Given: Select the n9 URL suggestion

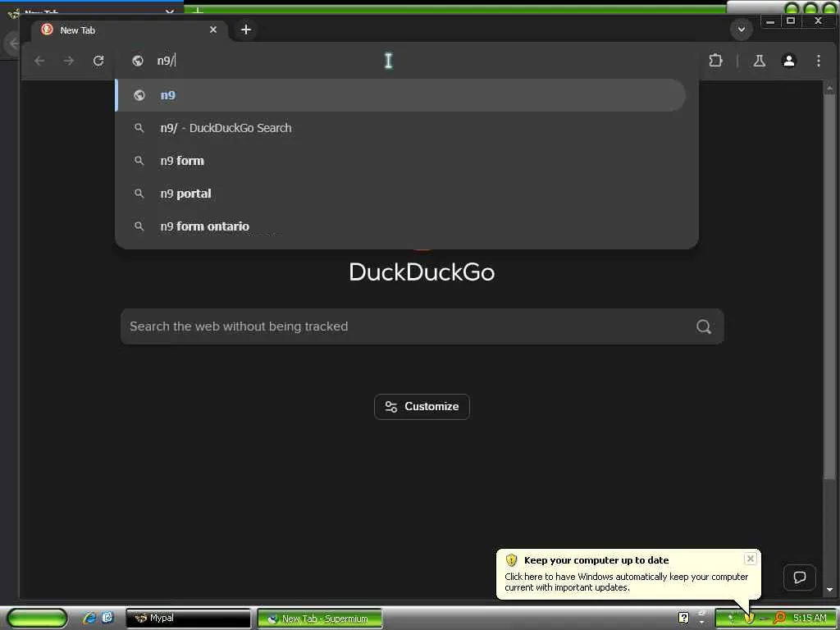Looking at the screenshot, I should [x=400, y=95].
